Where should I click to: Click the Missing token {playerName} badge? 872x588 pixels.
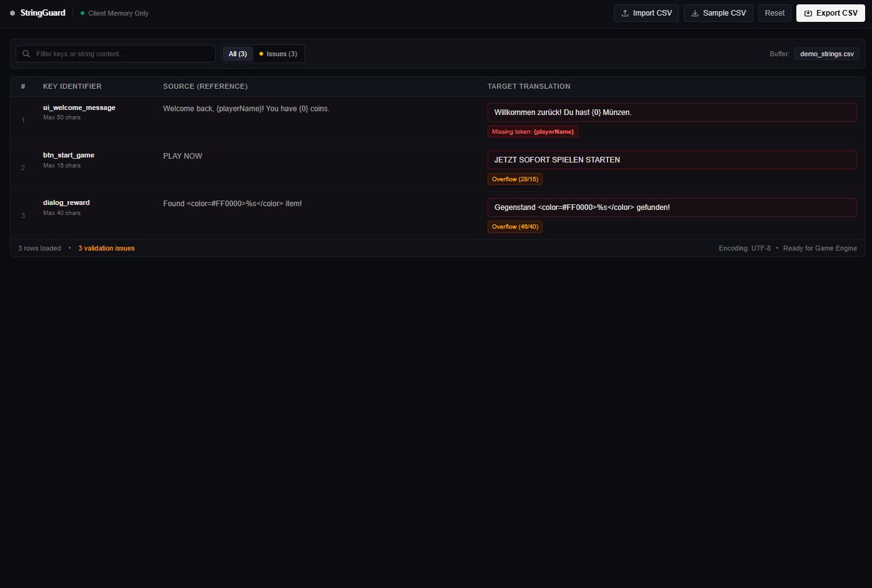(533, 132)
